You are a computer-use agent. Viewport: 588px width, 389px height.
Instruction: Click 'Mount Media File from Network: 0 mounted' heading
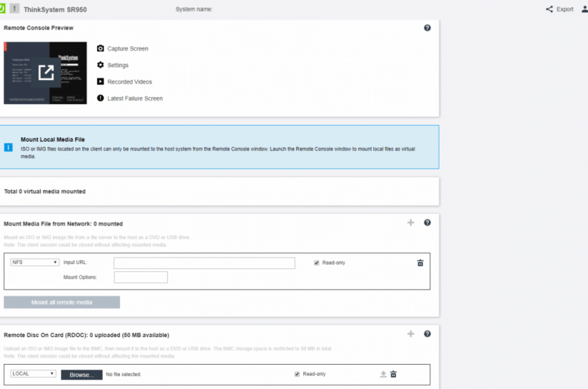coord(63,224)
